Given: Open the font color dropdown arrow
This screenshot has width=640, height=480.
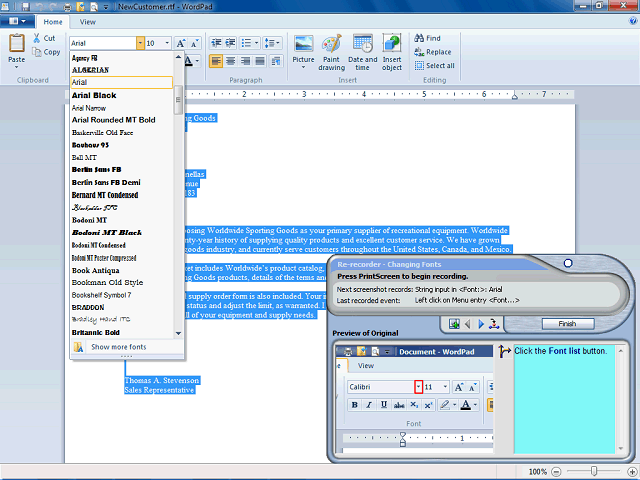Looking at the screenshot, I should (x=198, y=61).
